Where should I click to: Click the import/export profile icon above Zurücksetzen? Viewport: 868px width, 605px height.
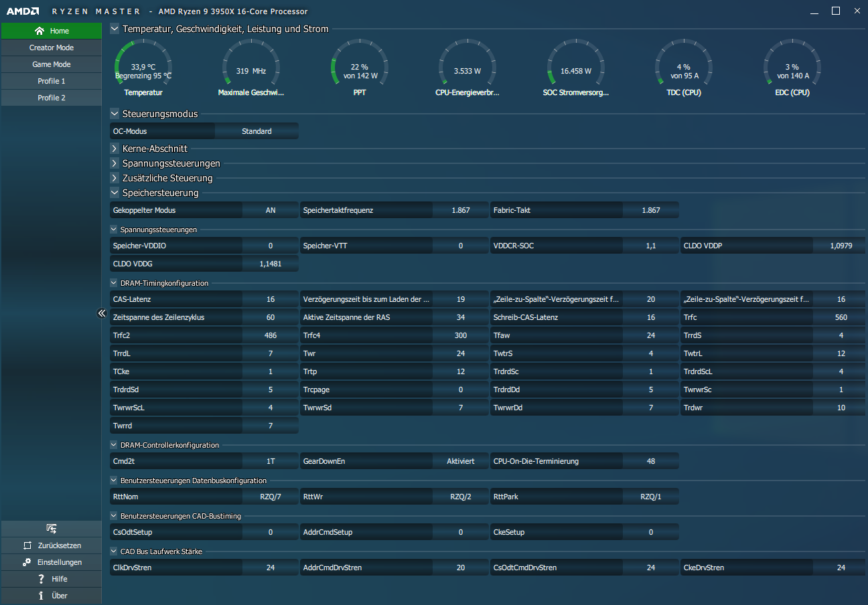(52, 529)
